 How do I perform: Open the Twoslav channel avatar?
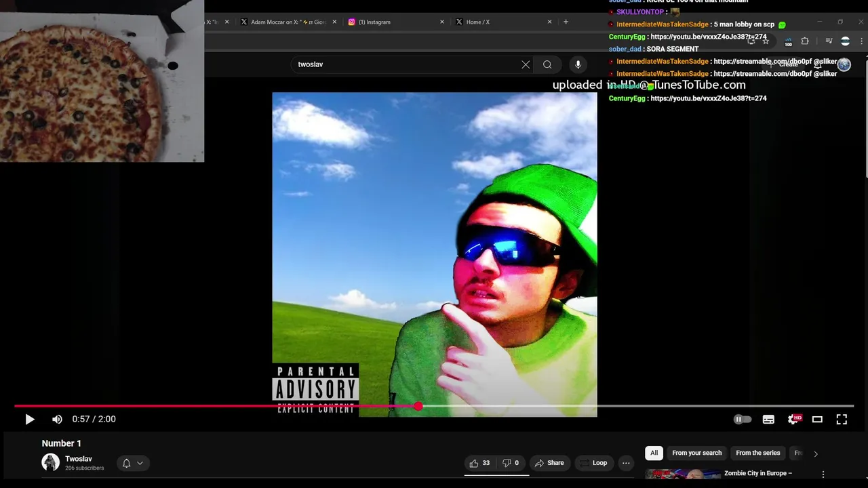[51, 463]
